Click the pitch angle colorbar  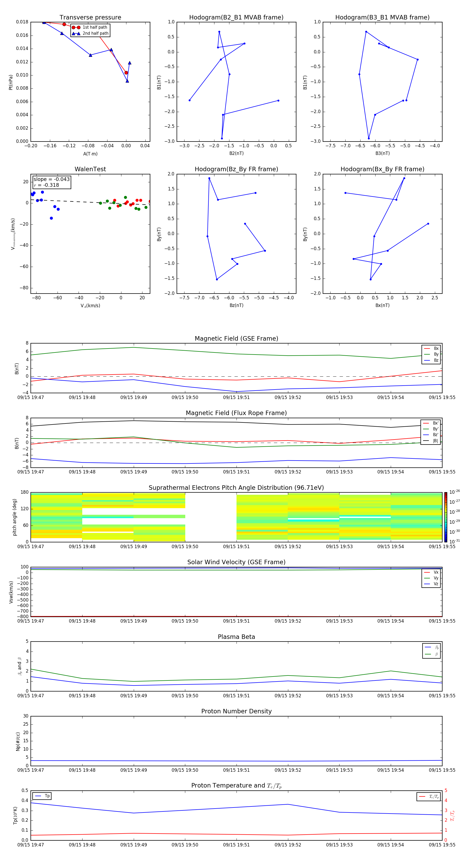pos(446,517)
